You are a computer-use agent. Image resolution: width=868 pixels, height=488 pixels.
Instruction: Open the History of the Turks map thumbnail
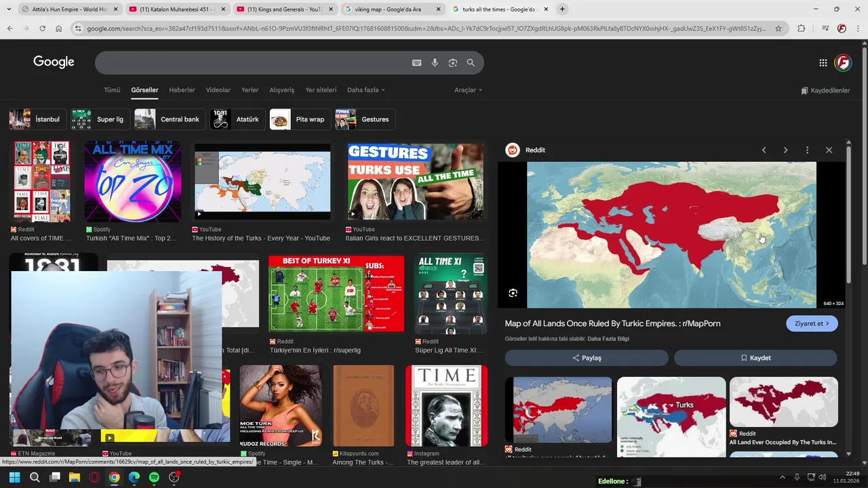pos(262,182)
